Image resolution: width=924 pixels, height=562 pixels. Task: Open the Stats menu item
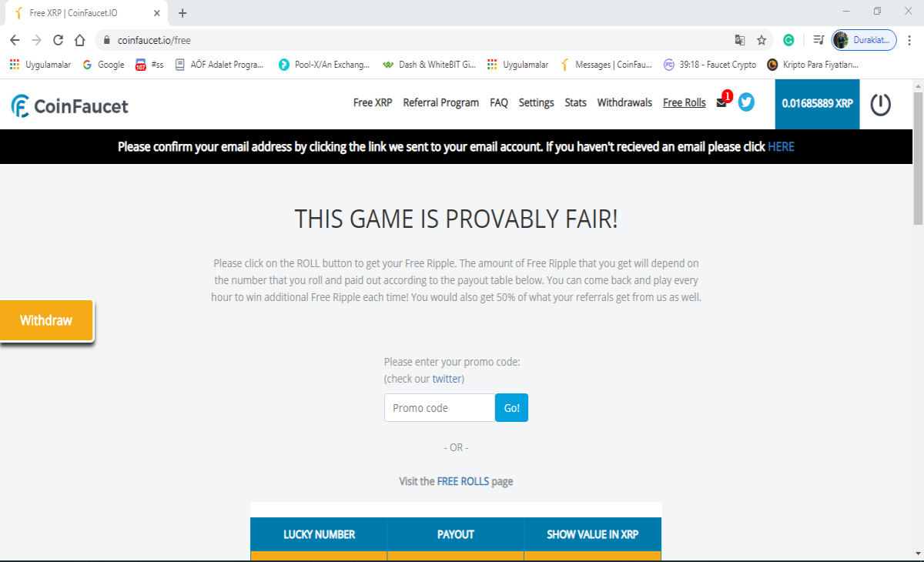(575, 102)
